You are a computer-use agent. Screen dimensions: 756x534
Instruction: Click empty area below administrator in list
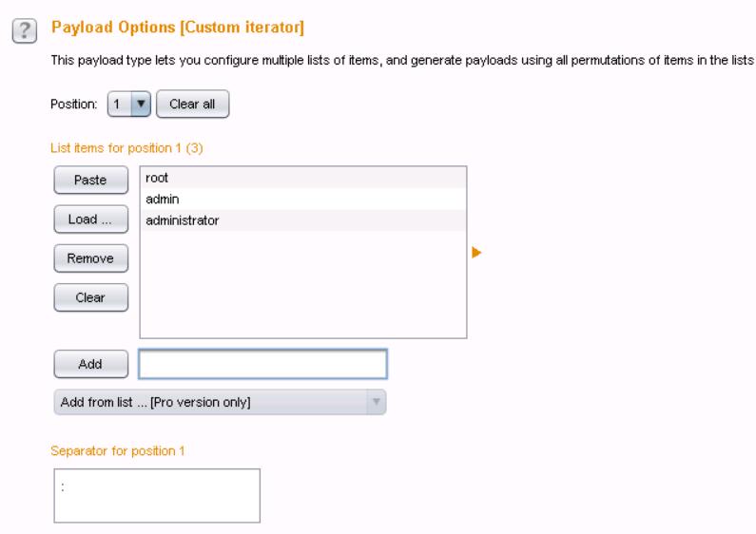coord(302,285)
